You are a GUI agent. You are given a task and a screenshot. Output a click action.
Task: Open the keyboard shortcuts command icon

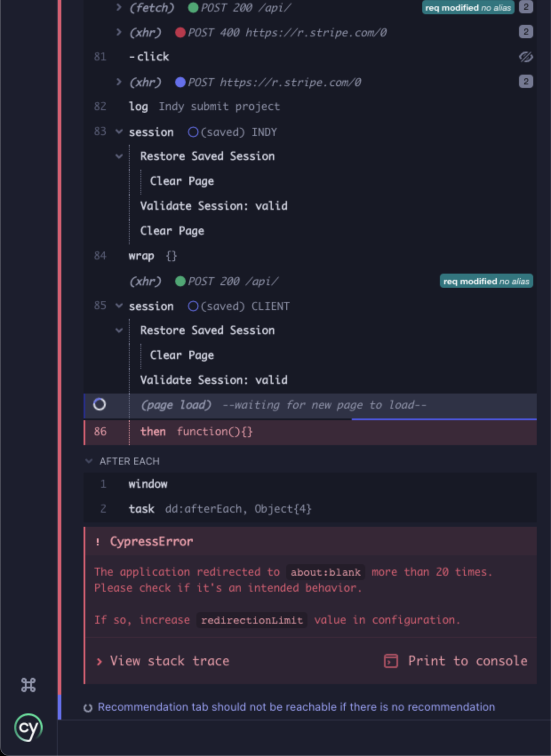(x=28, y=685)
